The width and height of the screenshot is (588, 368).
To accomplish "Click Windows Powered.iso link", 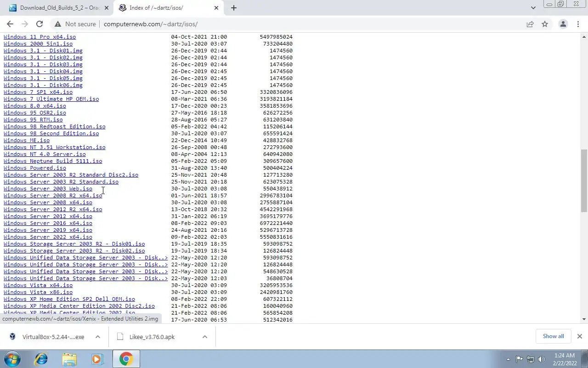I will point(35,168).
